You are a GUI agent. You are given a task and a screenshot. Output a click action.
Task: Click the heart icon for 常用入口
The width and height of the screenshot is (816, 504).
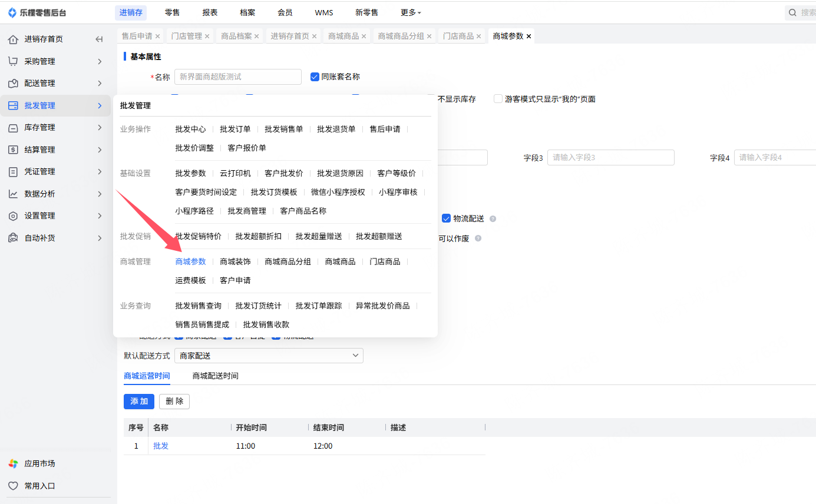point(13,486)
